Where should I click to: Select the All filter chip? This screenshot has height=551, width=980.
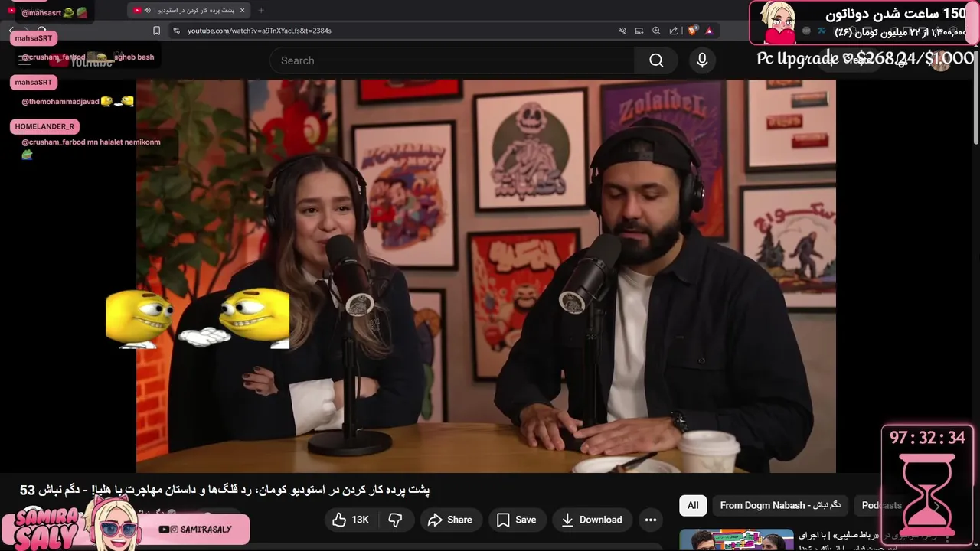click(x=693, y=505)
